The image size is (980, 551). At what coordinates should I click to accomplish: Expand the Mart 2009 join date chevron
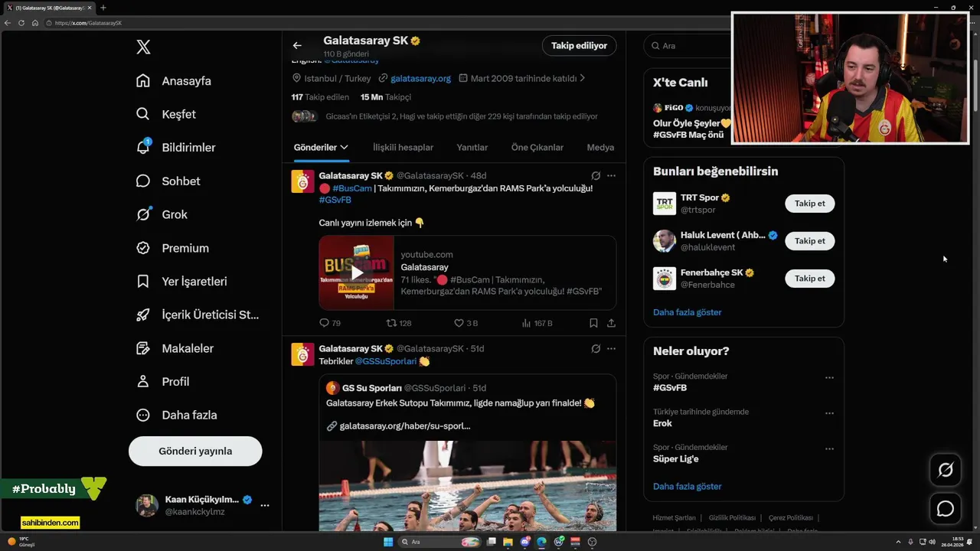pyautogui.click(x=582, y=78)
